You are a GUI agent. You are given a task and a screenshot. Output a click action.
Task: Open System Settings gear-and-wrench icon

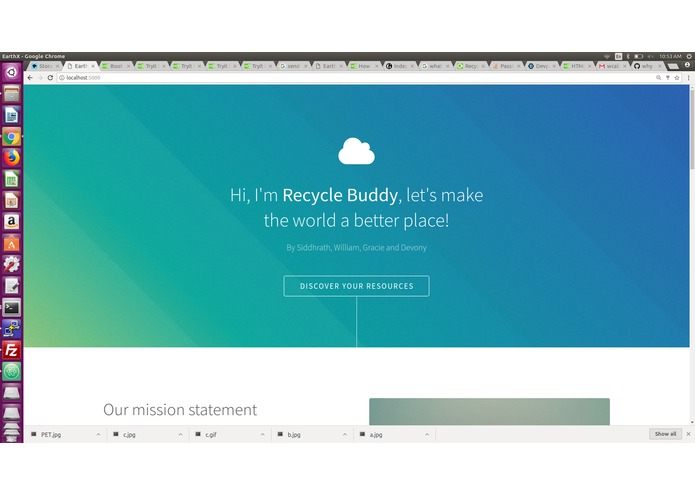[x=12, y=265]
